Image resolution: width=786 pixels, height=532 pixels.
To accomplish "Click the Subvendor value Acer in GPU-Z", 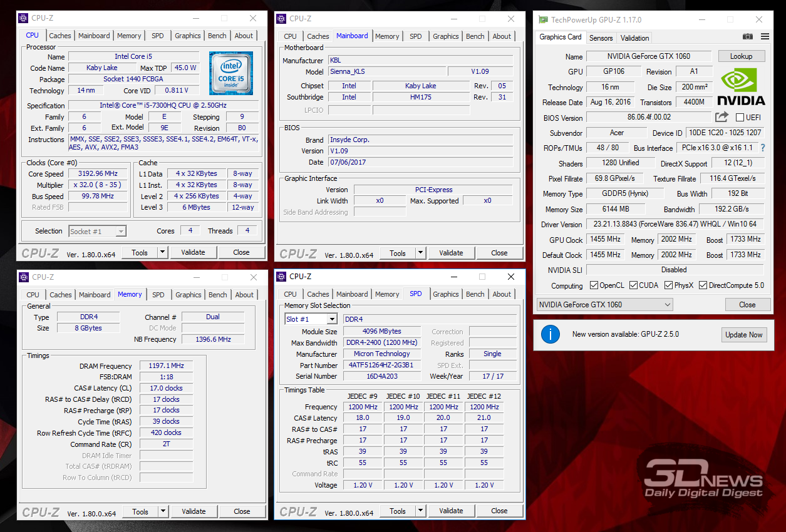I will (617, 133).
